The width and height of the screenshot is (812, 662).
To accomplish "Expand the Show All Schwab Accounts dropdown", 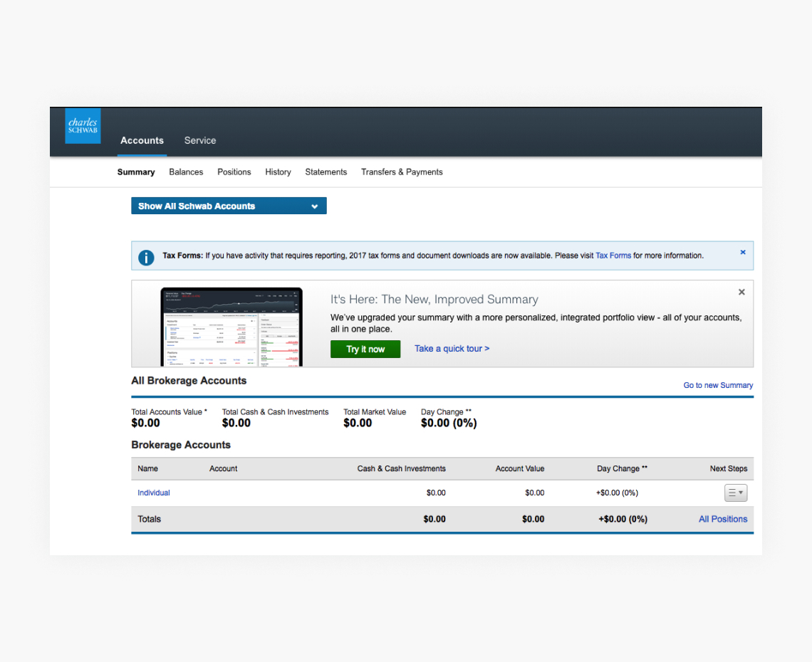I will pyautogui.click(x=229, y=206).
